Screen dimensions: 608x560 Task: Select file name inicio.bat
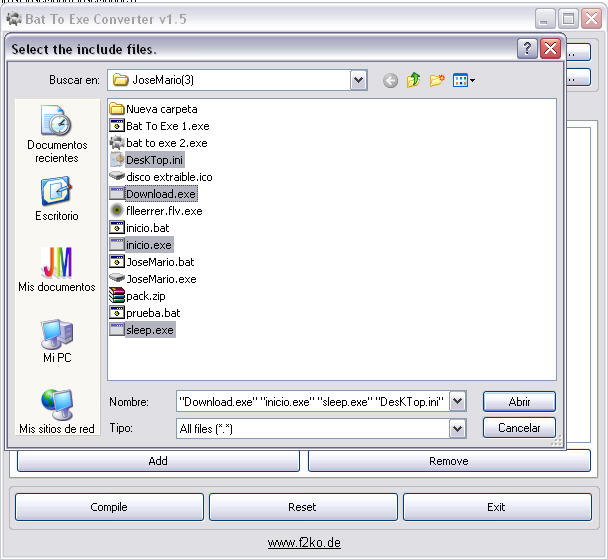pos(148,228)
